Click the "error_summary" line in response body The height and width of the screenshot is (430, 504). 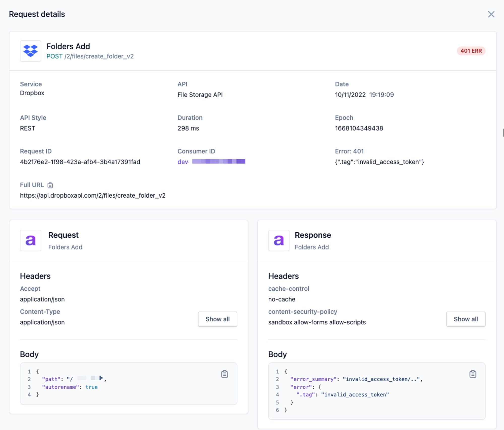tap(356, 379)
